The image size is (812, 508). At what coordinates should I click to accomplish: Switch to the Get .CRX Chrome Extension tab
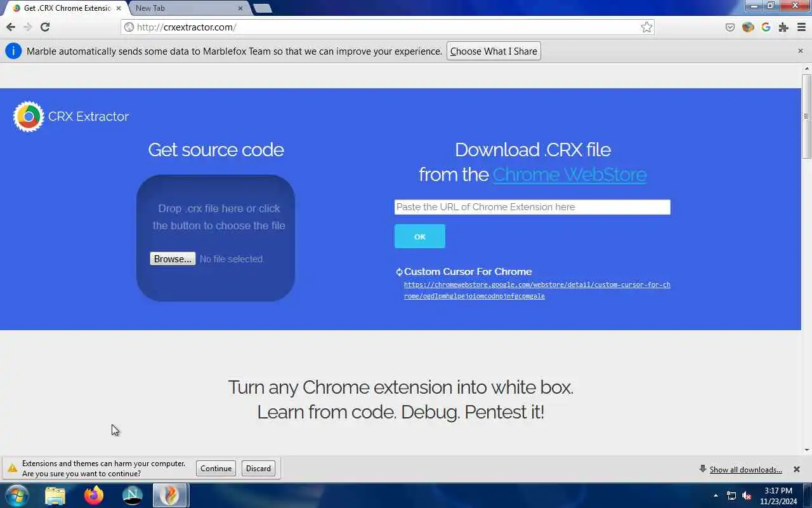click(x=67, y=8)
